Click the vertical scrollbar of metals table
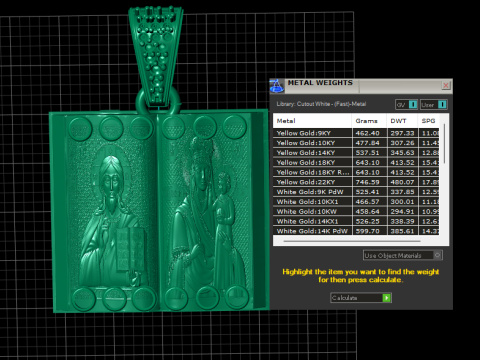Image resolution: width=480 pixels, height=360 pixels. 444,144
